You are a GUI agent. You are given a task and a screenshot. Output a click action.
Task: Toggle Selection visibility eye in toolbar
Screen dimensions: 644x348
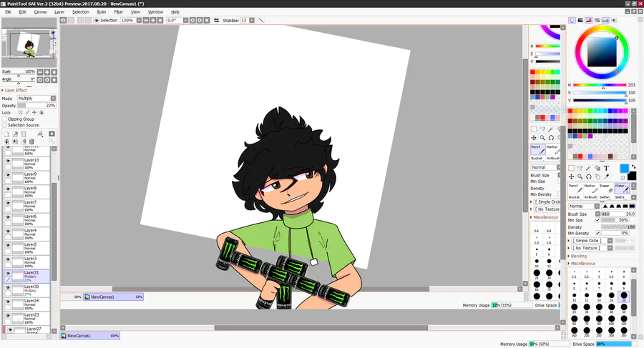click(96, 20)
